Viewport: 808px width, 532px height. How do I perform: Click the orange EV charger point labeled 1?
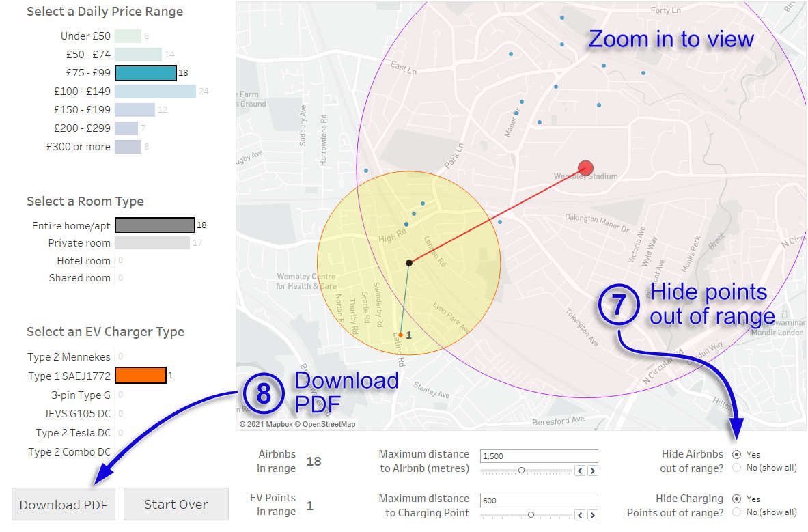coord(401,335)
